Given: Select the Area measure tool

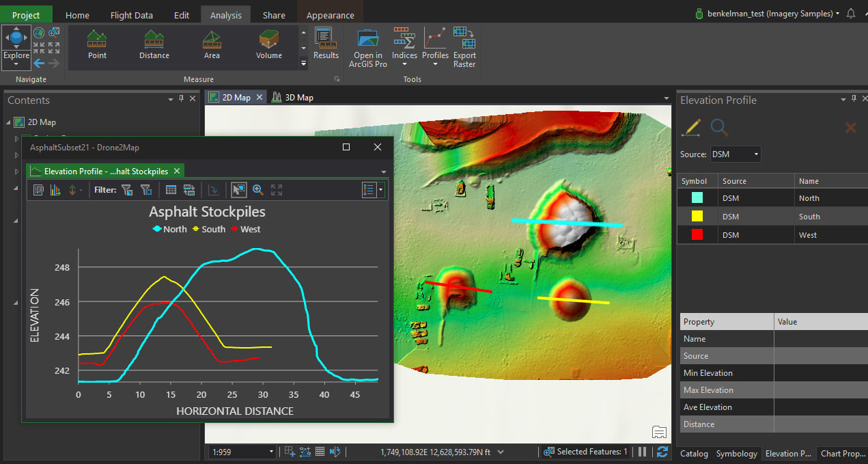Looking at the screenshot, I should 212,45.
